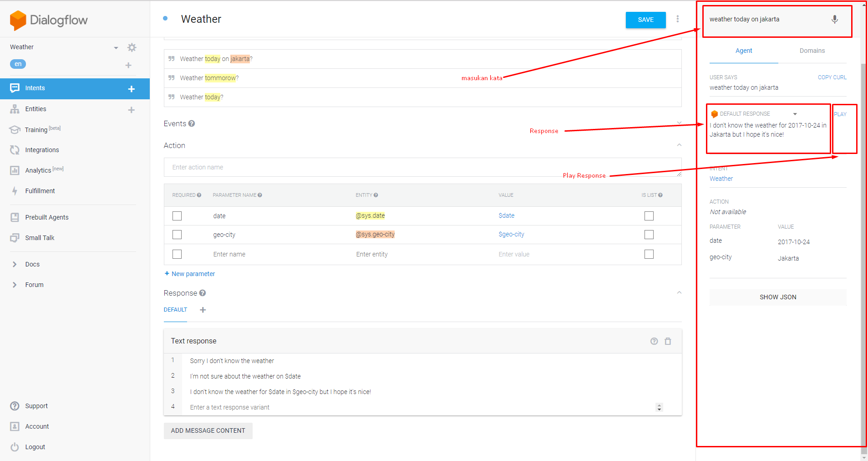
Task: Click the Account person icon
Action: (x=15, y=426)
